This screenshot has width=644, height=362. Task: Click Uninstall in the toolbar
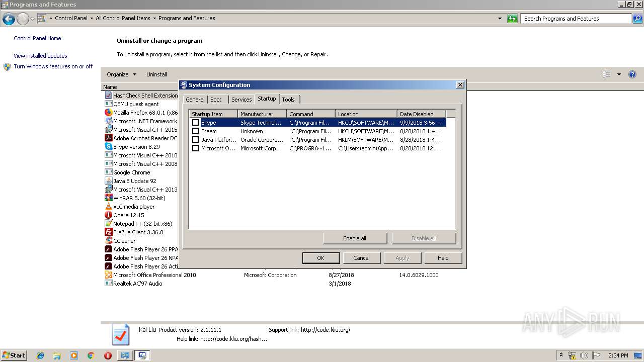(x=156, y=74)
